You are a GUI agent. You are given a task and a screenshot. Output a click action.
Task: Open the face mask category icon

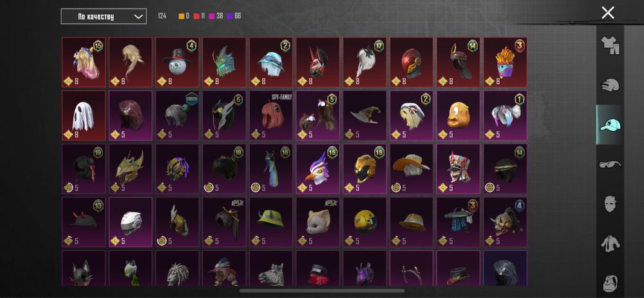[x=610, y=203]
